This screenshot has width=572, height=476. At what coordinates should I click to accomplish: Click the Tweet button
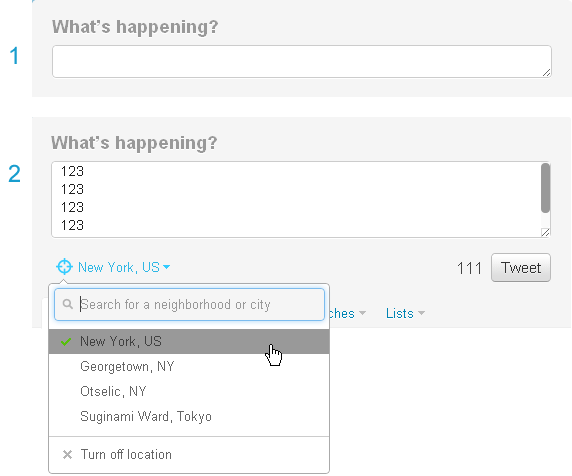pos(521,268)
